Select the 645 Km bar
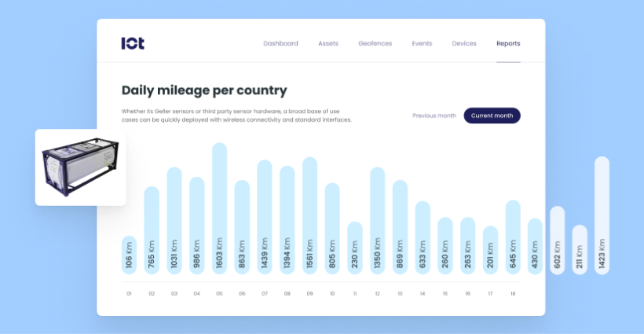Image resolution: width=644 pixels, height=334 pixels. click(x=513, y=237)
